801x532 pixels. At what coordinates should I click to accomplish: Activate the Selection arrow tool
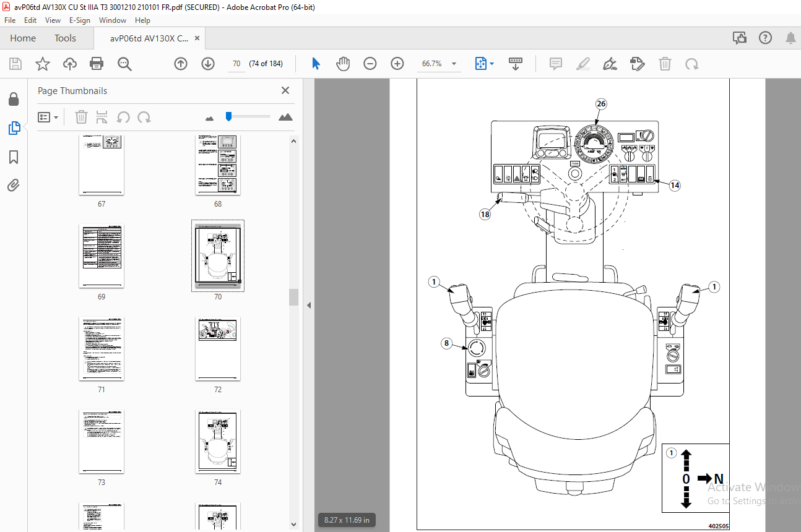[316, 64]
